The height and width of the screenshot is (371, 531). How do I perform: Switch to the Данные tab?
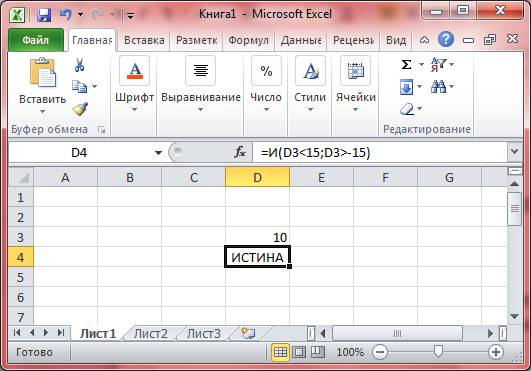click(x=301, y=40)
